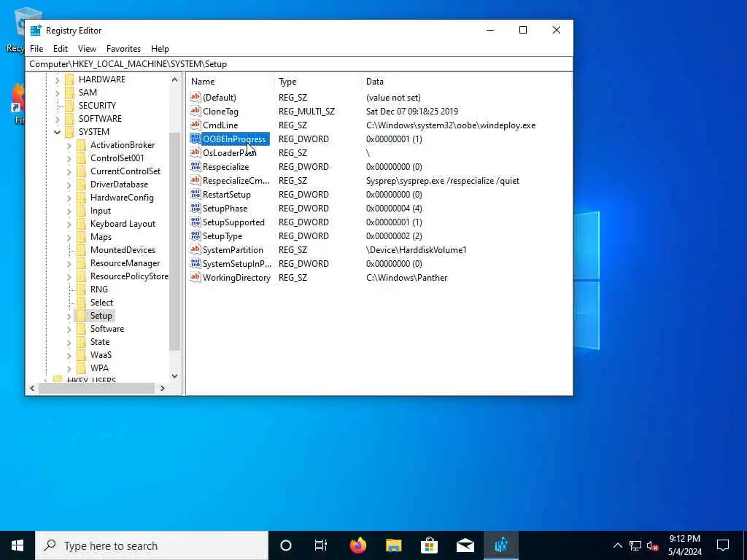Click tree horizontal scroll left arrow

(32, 388)
